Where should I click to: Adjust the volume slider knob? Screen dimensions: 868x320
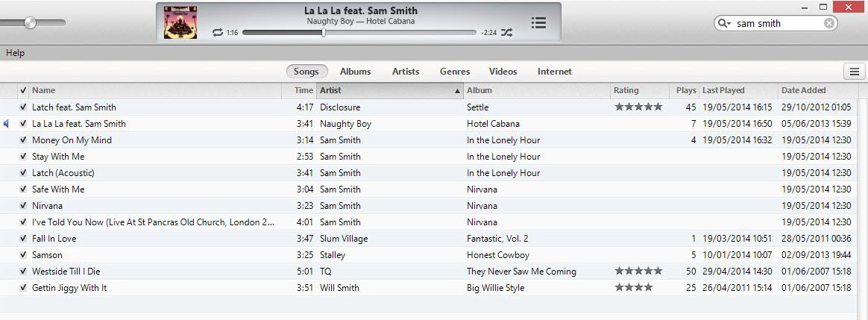coord(31,22)
